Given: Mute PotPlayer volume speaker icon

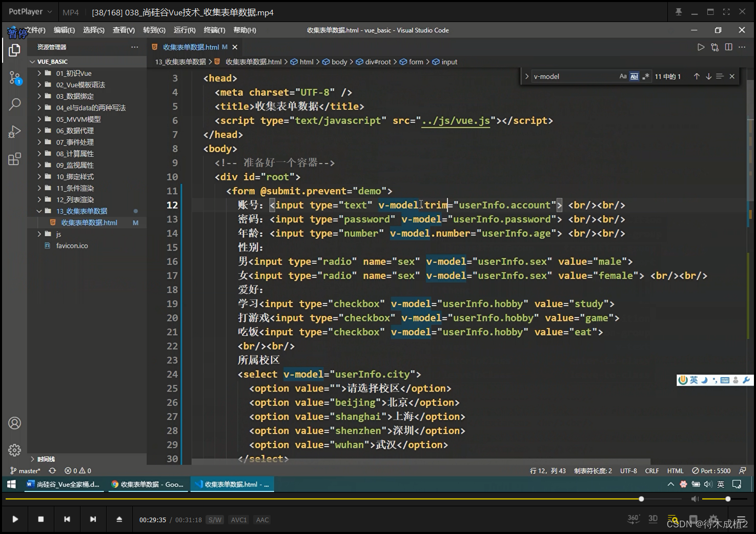Looking at the screenshot, I should [x=694, y=499].
